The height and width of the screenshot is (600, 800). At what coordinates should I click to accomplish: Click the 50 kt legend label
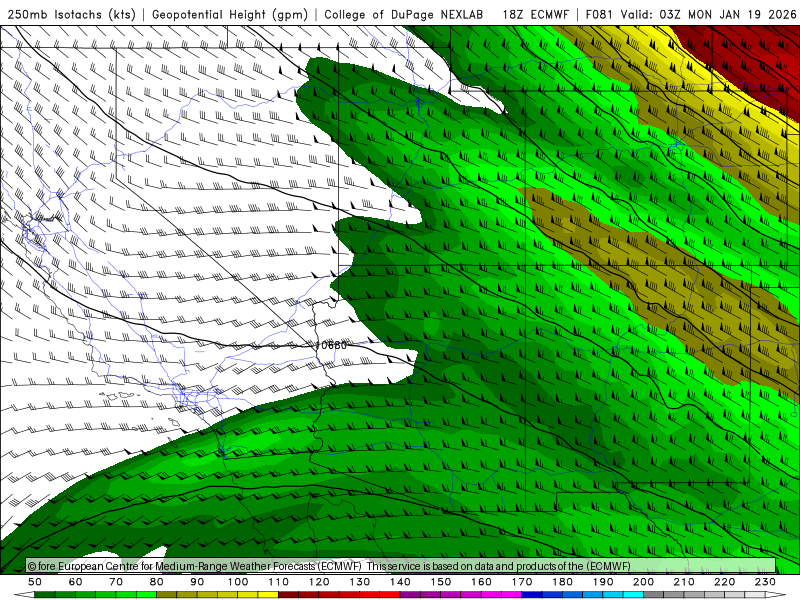(35, 582)
